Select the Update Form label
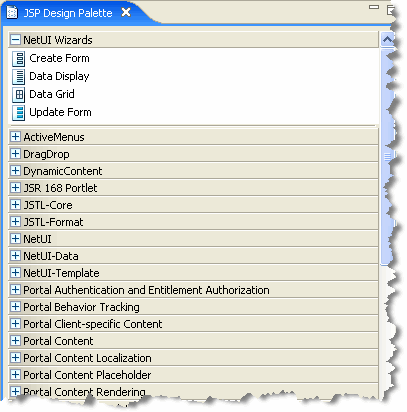 click(60, 112)
